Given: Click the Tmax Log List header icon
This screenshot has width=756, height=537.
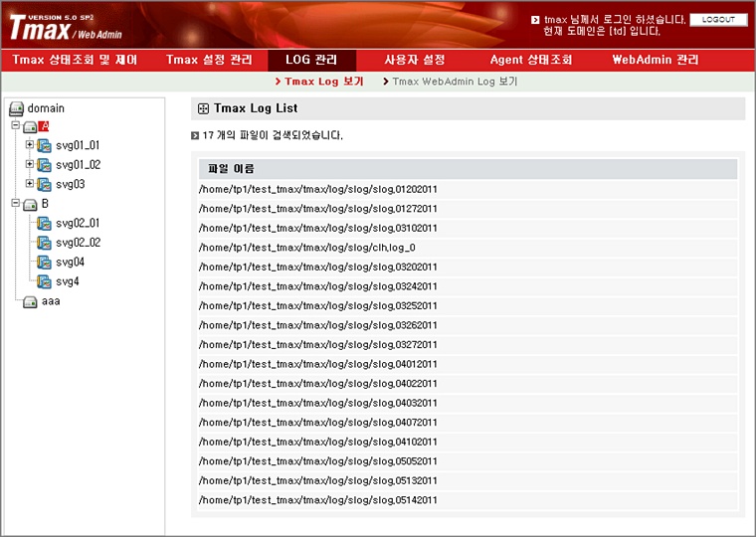Looking at the screenshot, I should pyautogui.click(x=204, y=109).
